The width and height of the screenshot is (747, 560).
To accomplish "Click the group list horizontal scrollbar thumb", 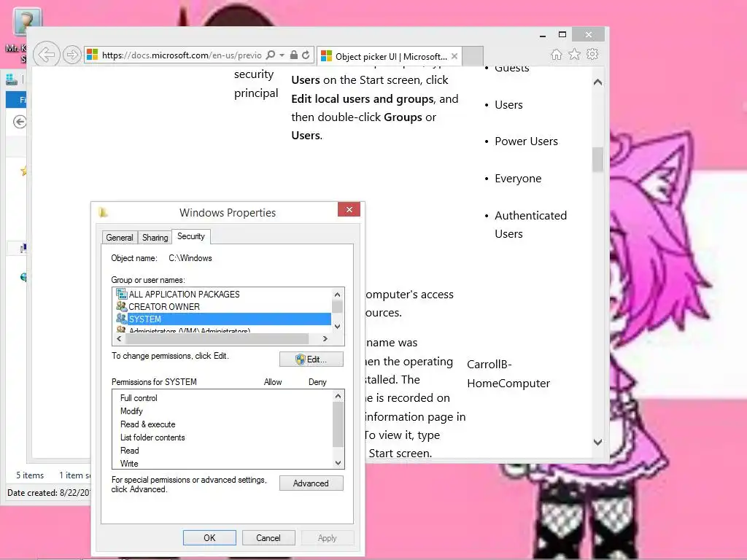I will point(217,338).
